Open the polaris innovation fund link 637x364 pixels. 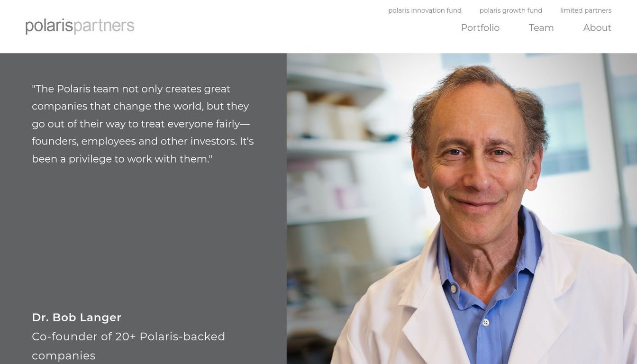click(x=425, y=10)
